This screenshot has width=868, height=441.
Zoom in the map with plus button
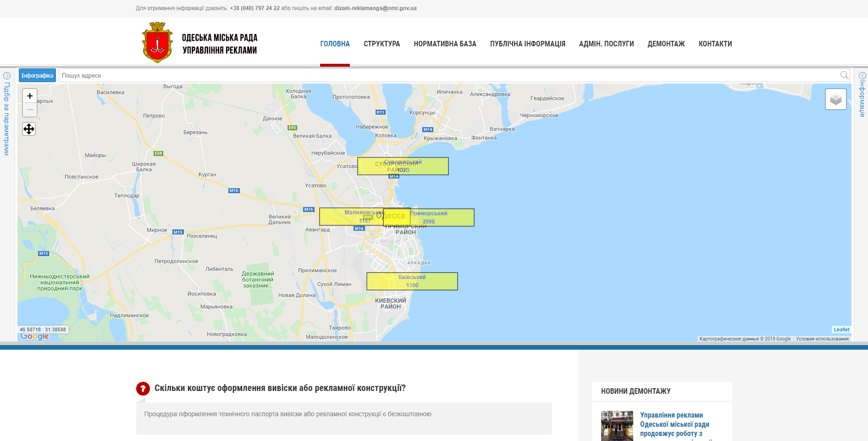click(30, 96)
